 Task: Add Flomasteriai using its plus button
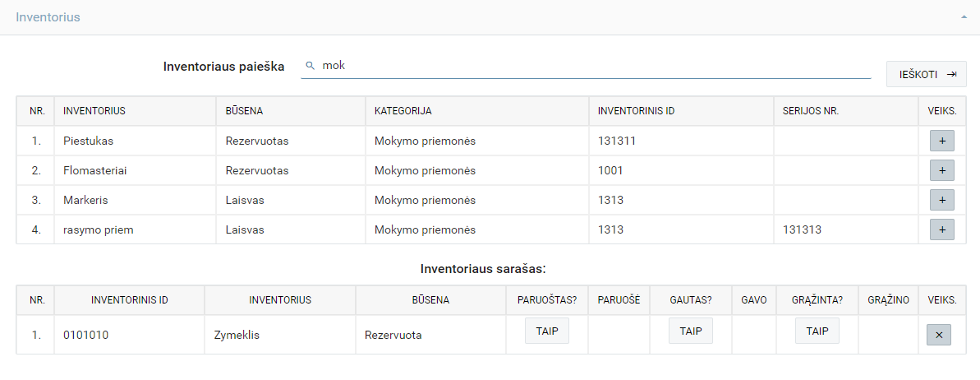tap(941, 170)
